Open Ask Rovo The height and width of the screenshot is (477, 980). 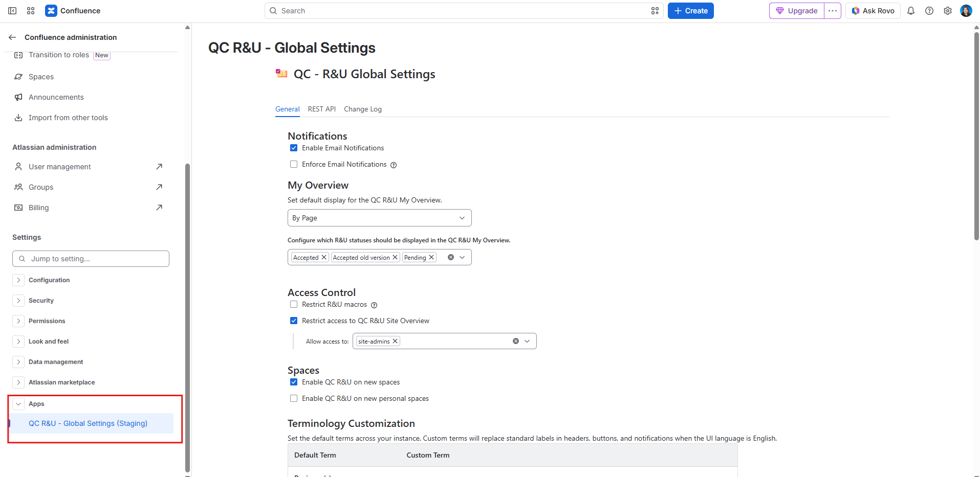pos(873,11)
